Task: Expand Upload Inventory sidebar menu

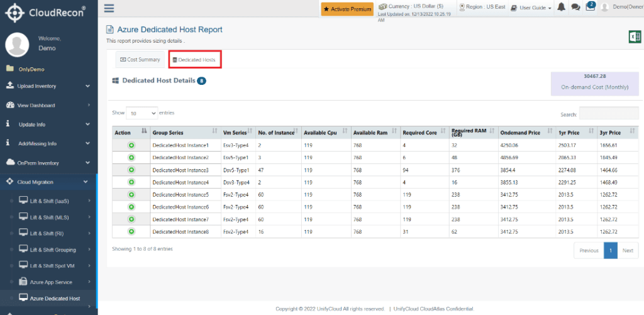Action: [48, 86]
